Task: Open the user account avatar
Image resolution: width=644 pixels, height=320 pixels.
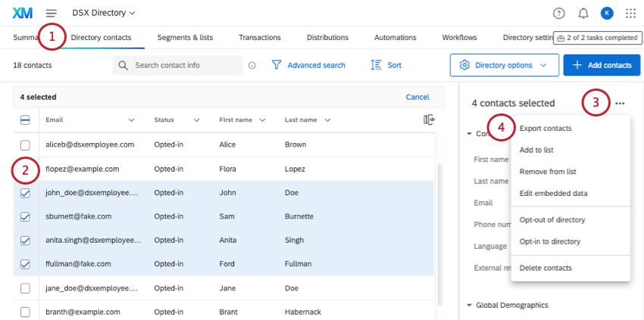Action: click(606, 13)
